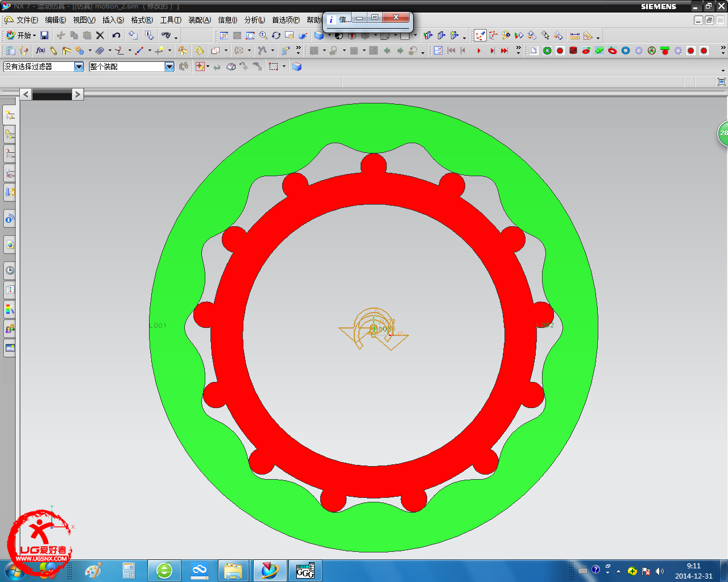Click the blue cube icon on selection bar
The image size is (728, 582).
pyautogui.click(x=297, y=66)
